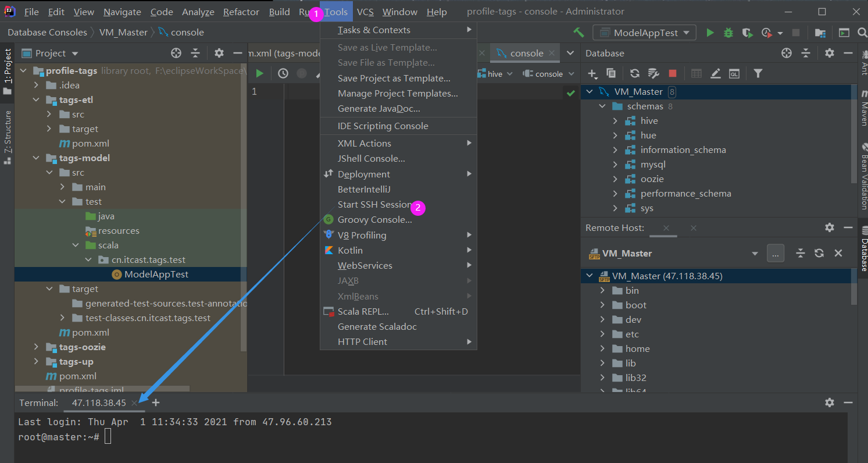Screen dimensions: 868x463
Task: Click the Remote Host panel vertical scrollbar
Action: 853,287
